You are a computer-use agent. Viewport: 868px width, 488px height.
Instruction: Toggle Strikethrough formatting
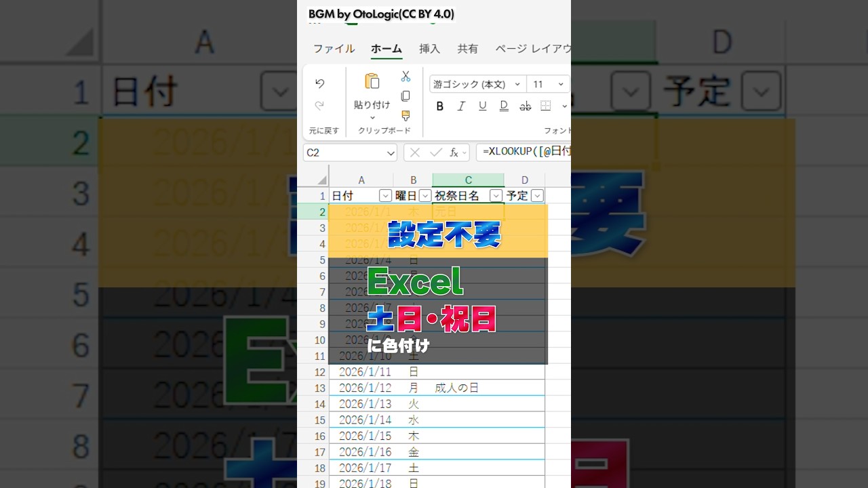(x=525, y=106)
